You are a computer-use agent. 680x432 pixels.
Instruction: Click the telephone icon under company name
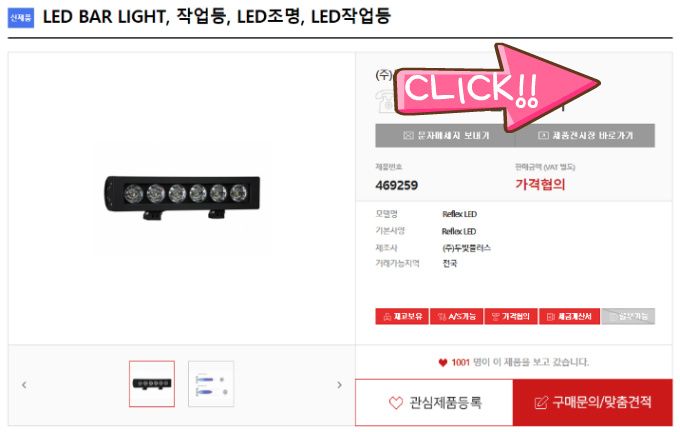coord(384,101)
